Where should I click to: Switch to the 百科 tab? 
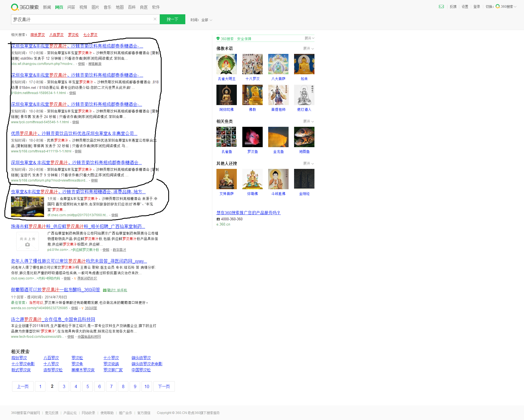coord(132,7)
